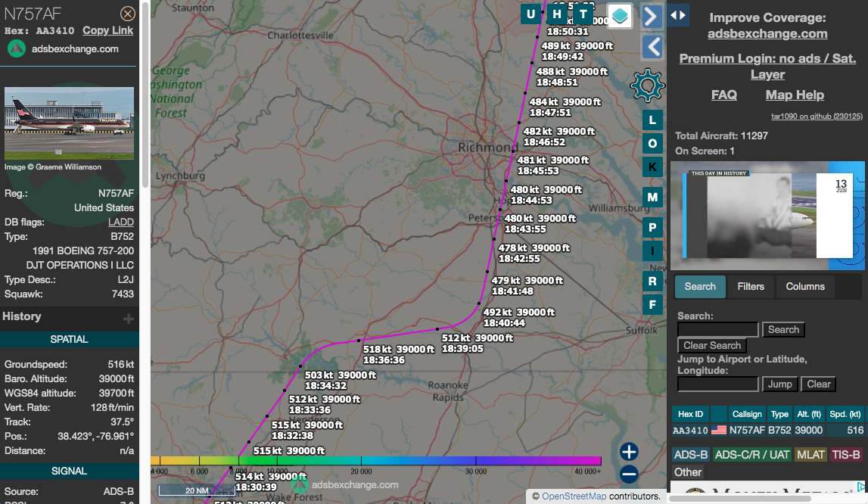Click the Jump button
This screenshot has height=504, width=868.
click(779, 384)
